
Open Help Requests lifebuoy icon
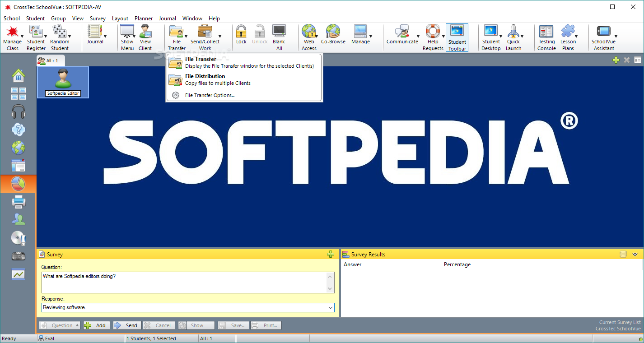(x=433, y=32)
